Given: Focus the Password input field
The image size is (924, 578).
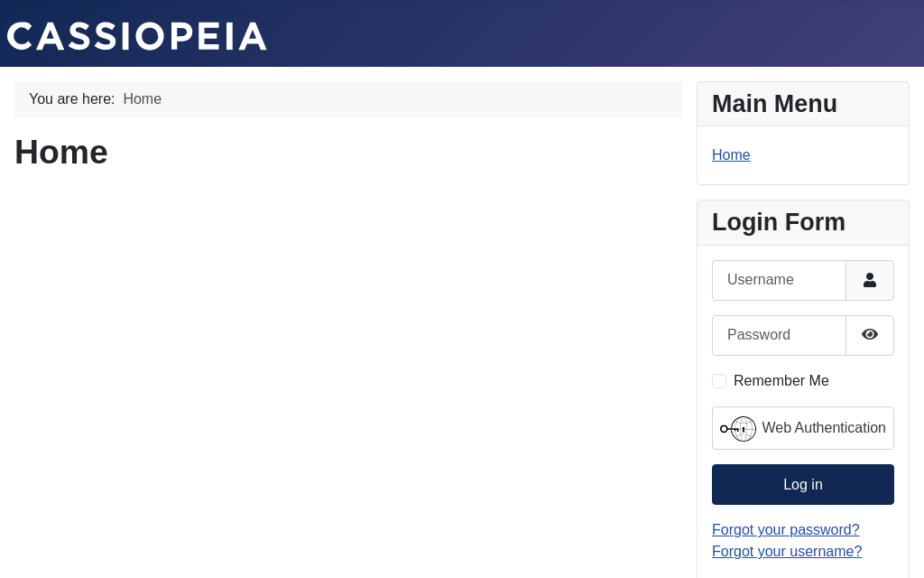Looking at the screenshot, I should pyautogui.click(x=779, y=335).
